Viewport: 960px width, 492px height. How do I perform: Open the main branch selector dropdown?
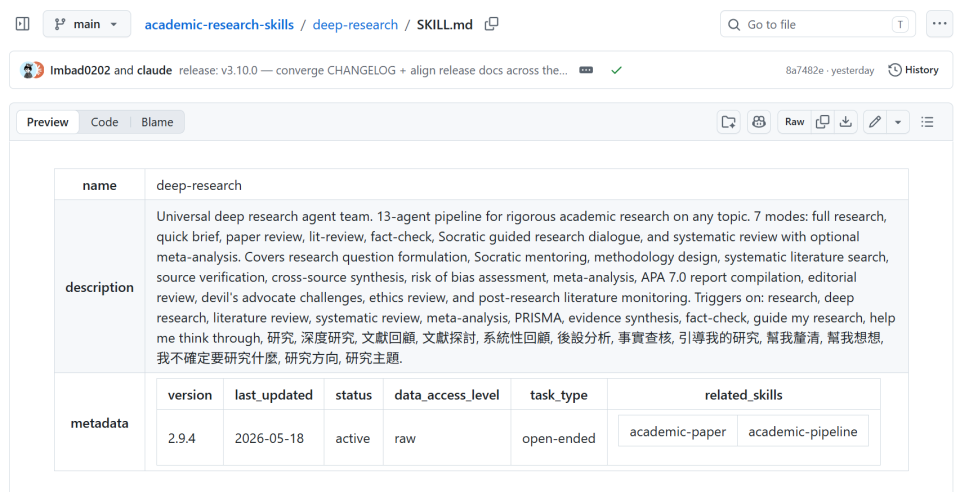coord(86,24)
